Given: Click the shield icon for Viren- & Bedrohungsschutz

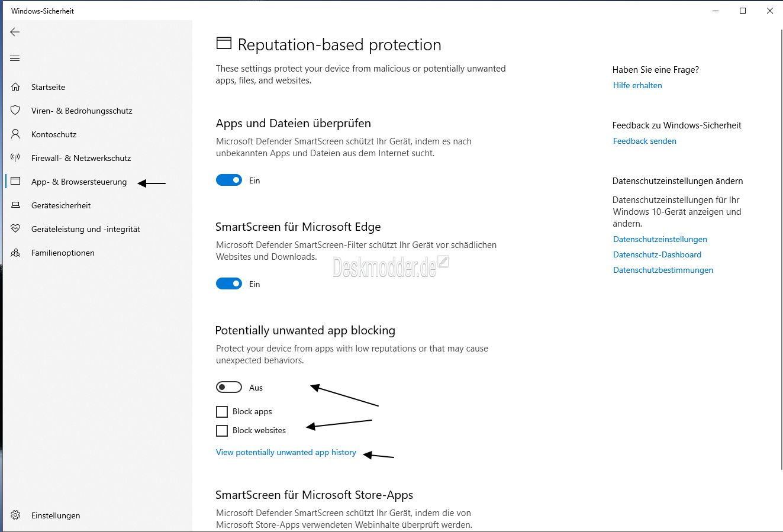Looking at the screenshot, I should point(15,111).
